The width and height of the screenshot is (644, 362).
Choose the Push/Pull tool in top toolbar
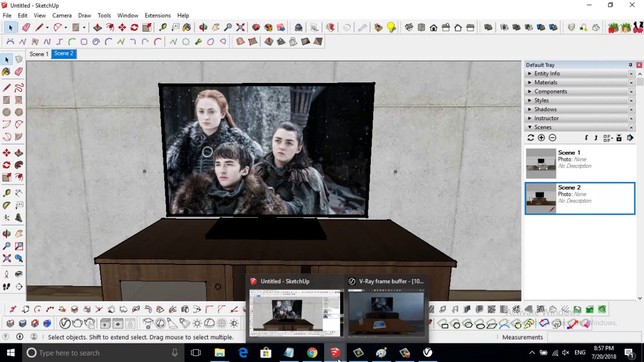point(98,28)
